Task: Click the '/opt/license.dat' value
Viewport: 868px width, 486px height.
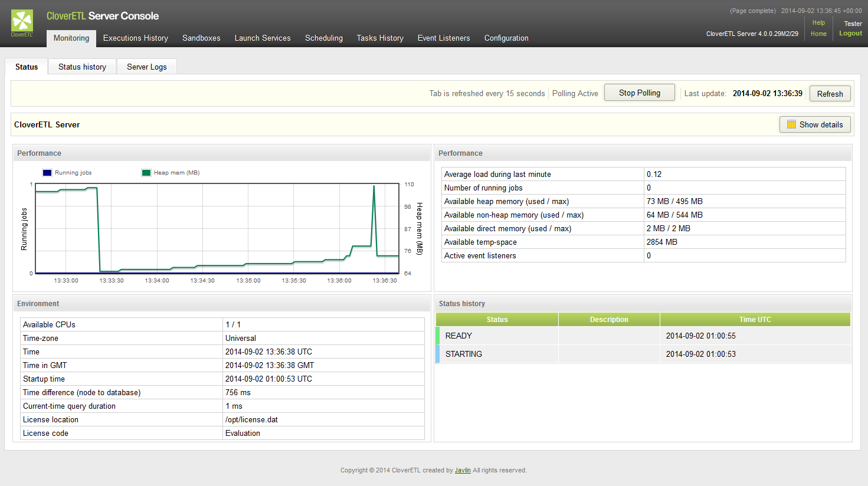Action: 251,419
